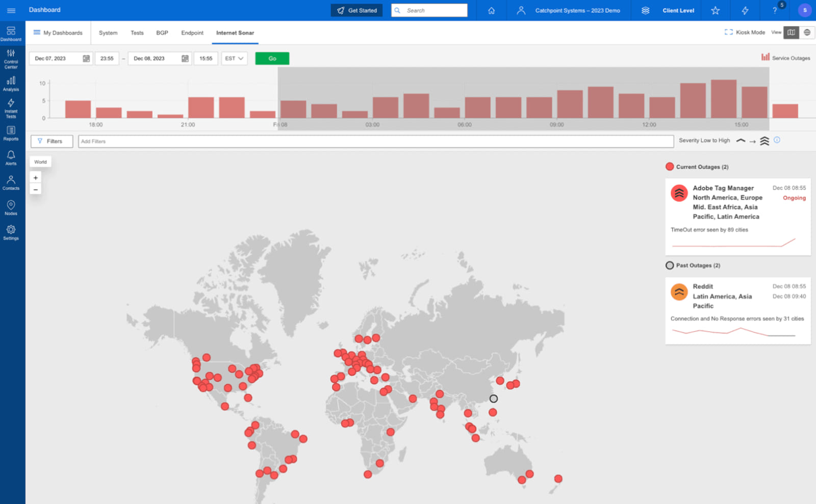Click the start time field 23:55
816x504 pixels.
[107, 59]
